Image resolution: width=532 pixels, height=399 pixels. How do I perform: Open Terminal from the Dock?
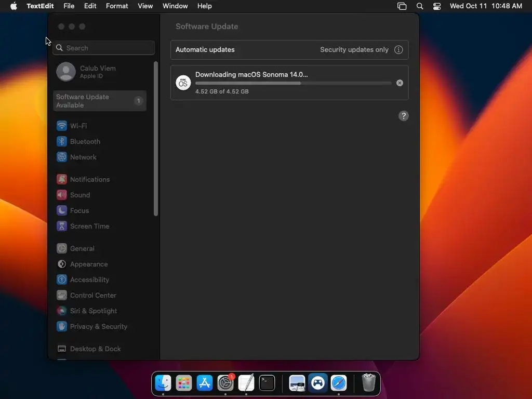[x=267, y=383]
